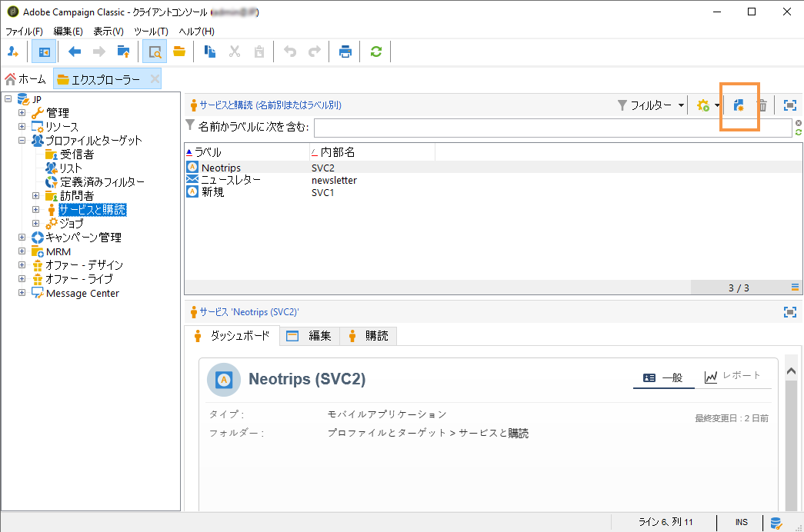Screen dimensions: 804x532
Task: Toggle the navigation tree panel icon
Action: point(44,52)
